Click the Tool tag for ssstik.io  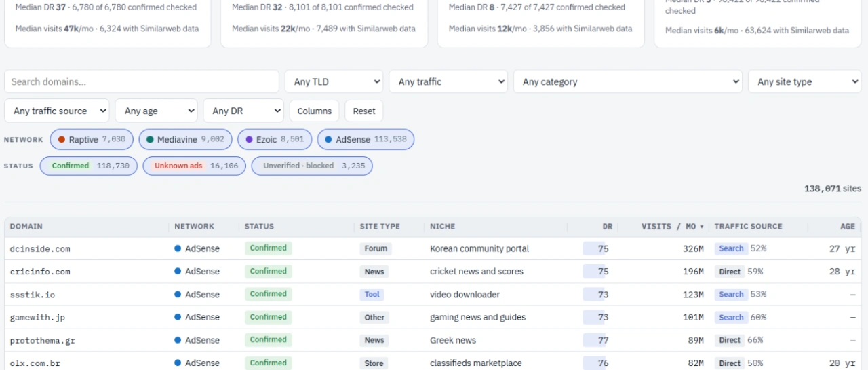[372, 295]
